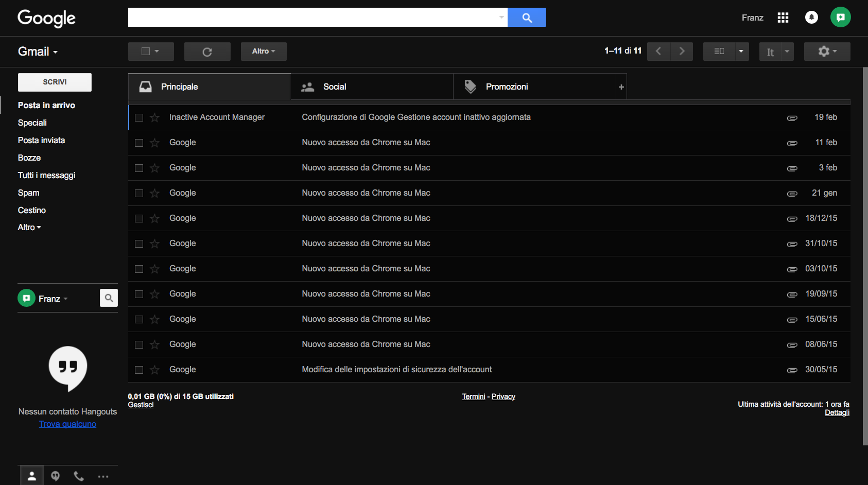868x485 pixels.
Task: Star the Google message dated 30/05/15
Action: click(x=154, y=370)
